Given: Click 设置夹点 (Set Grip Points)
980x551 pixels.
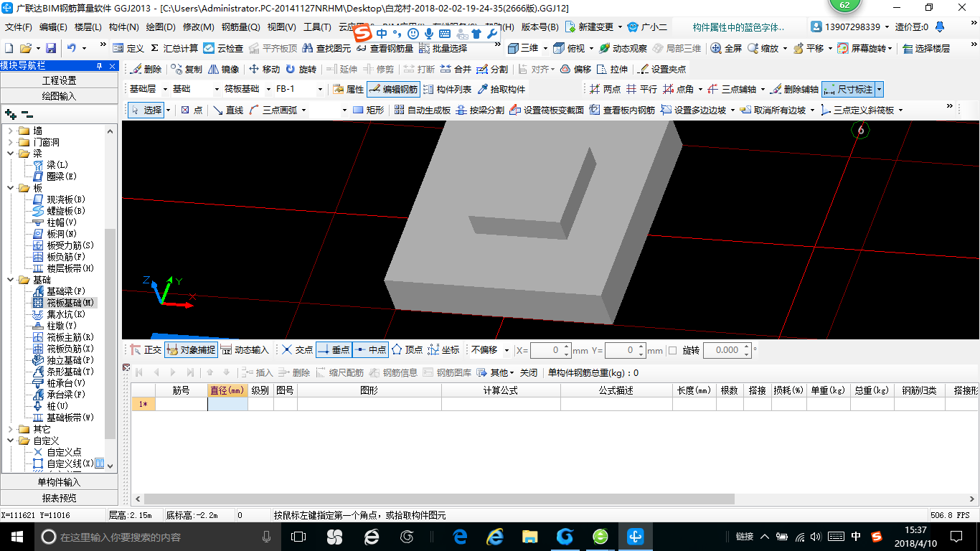Looking at the screenshot, I should (x=661, y=70).
